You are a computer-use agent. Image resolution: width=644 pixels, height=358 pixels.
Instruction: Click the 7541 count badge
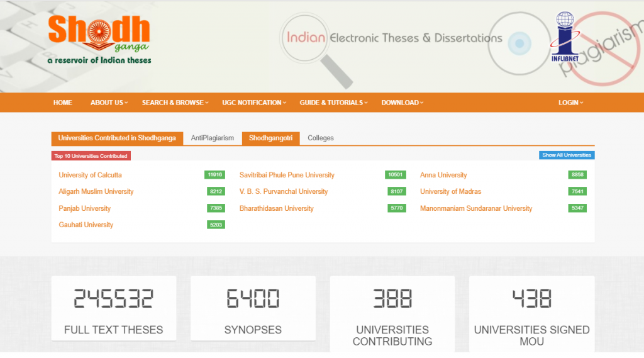click(577, 191)
